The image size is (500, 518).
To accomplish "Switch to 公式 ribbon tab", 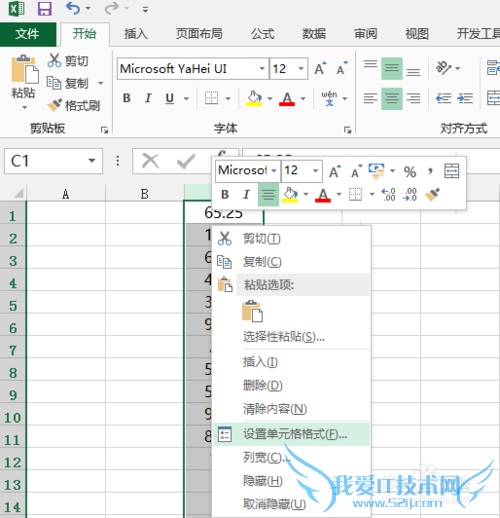I will pos(262,34).
